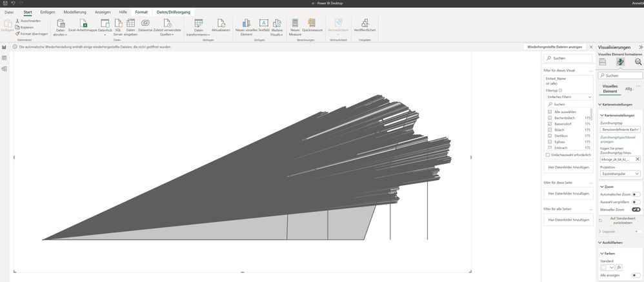This screenshot has width=644, height=282.
Task: Open Standard color swatch picker
Action: coord(607,267)
